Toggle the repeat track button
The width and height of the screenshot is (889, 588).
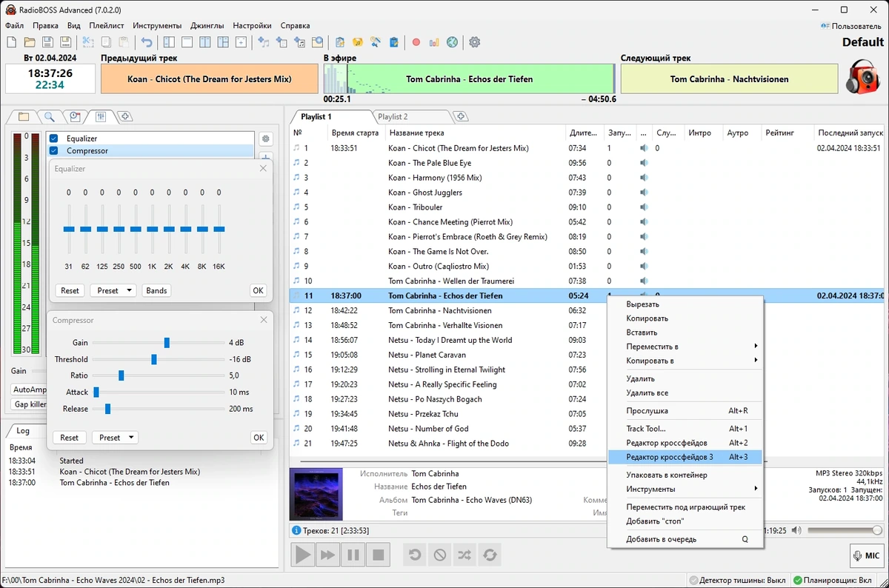point(415,554)
